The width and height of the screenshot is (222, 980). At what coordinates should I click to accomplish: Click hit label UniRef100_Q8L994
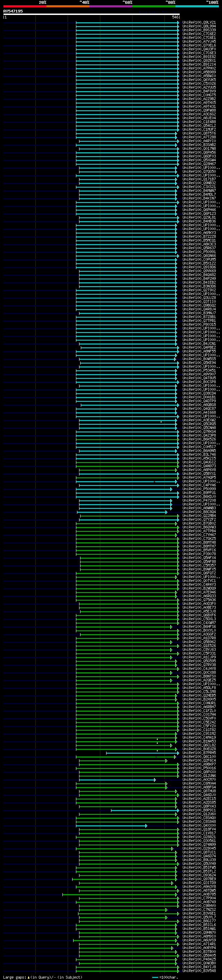point(199,26)
